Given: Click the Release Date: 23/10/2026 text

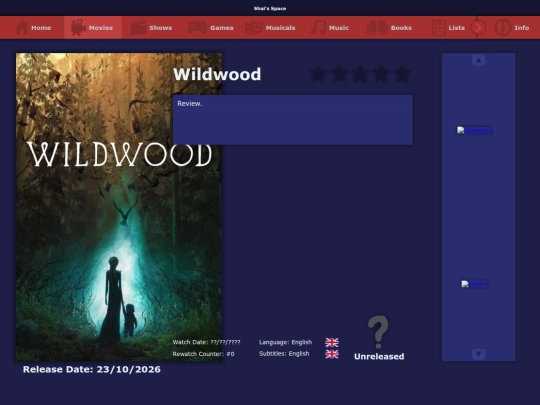Looking at the screenshot, I should pos(92,369).
